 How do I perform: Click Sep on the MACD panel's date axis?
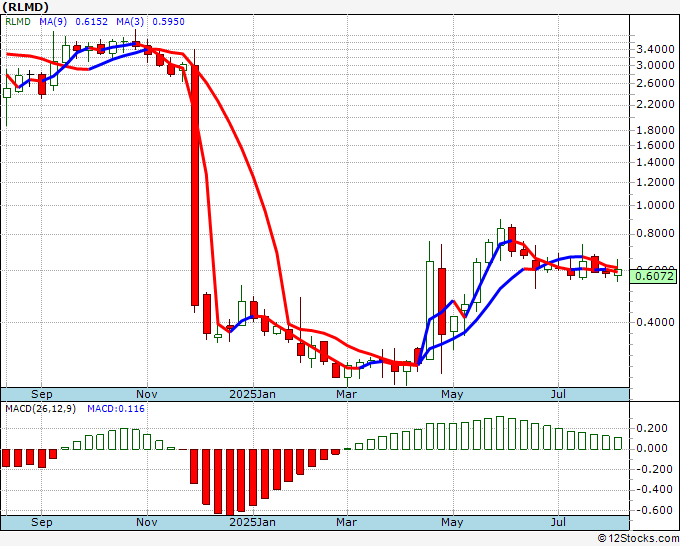(42, 522)
